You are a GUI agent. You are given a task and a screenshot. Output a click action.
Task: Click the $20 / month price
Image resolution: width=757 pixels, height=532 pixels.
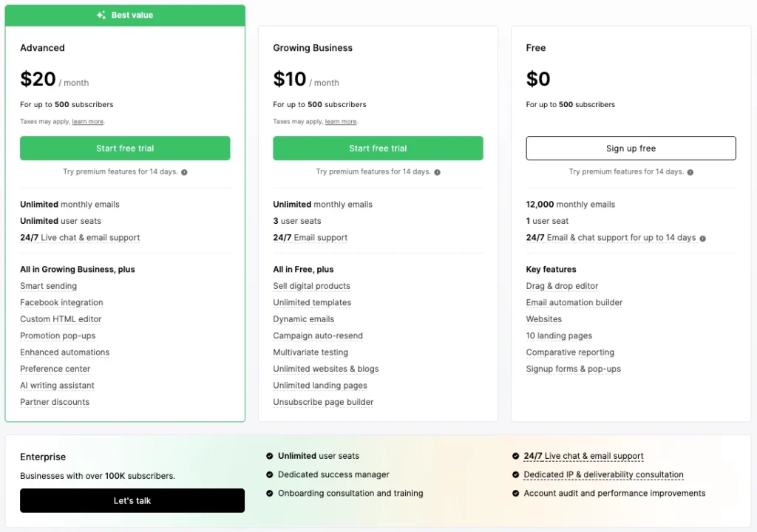pos(54,79)
